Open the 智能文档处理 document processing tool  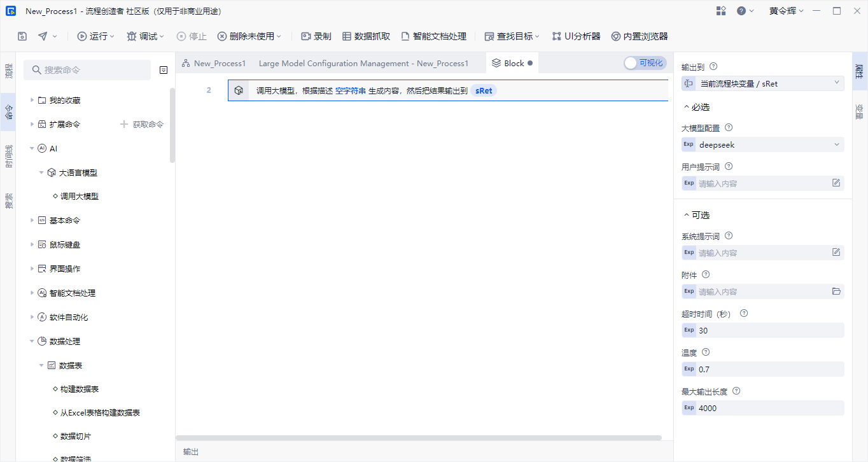(433, 36)
